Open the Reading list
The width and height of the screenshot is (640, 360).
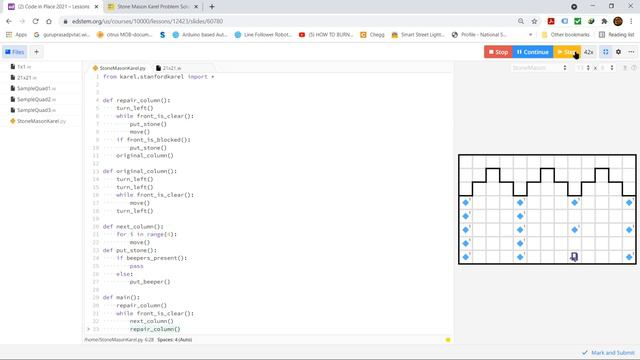point(616,35)
